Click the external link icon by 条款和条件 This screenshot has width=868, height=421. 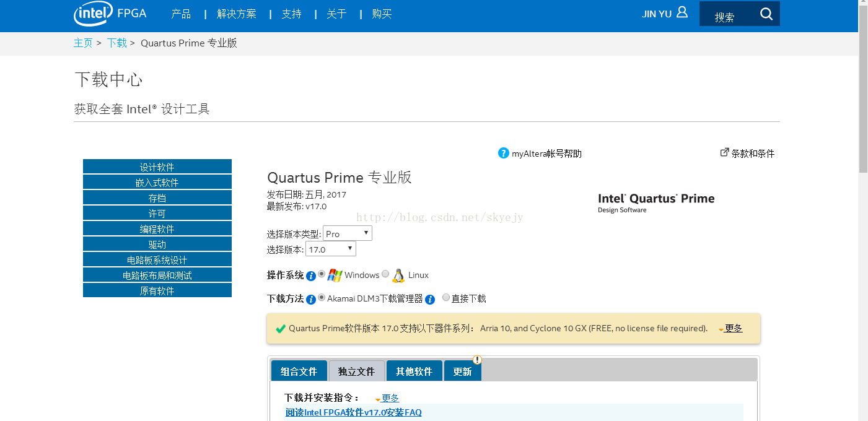point(724,152)
